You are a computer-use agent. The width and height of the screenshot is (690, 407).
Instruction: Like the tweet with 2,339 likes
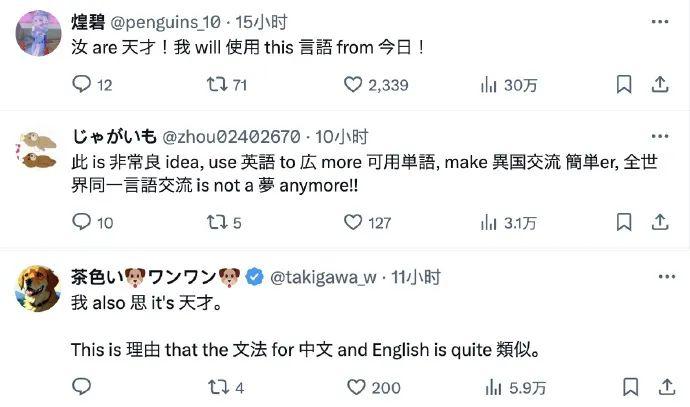[353, 84]
